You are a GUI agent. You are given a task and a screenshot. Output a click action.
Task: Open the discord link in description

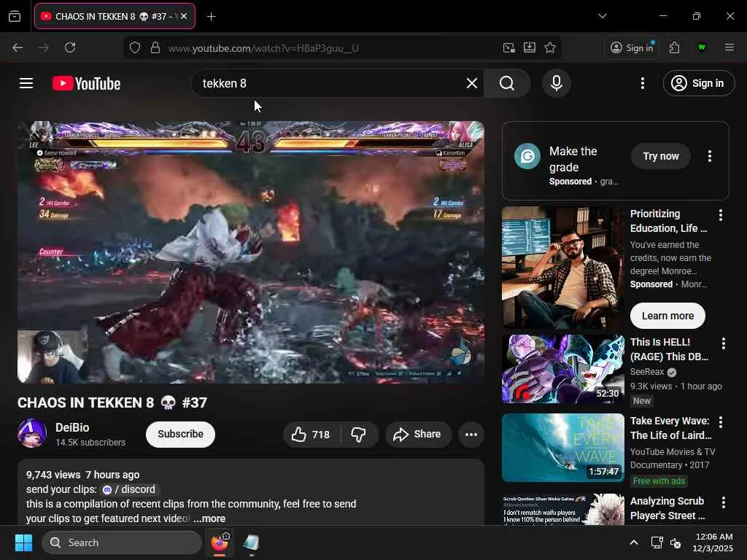coord(129,489)
